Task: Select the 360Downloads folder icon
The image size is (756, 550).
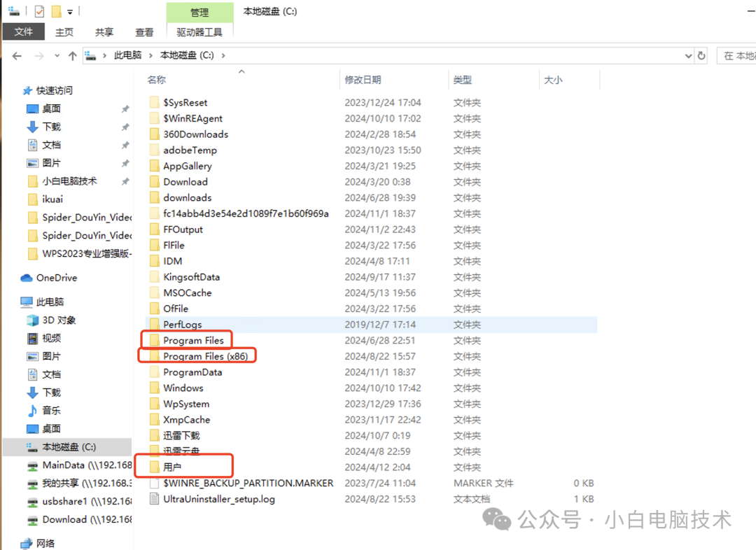Action: click(154, 134)
